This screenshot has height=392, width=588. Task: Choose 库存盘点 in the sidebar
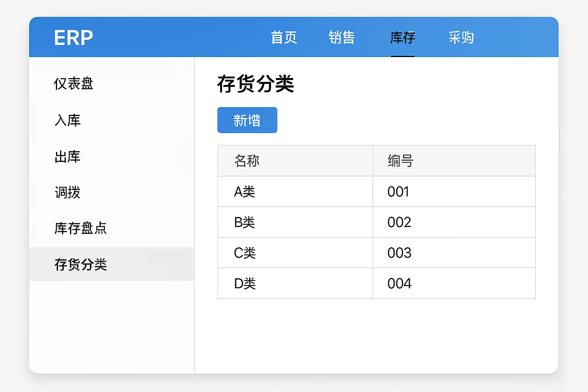pyautogui.click(x=80, y=229)
